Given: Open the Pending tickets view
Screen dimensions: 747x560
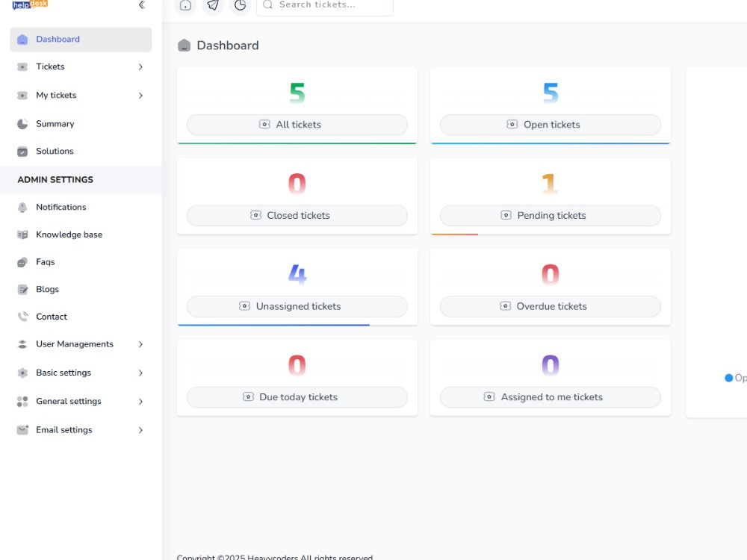Looking at the screenshot, I should tap(549, 215).
